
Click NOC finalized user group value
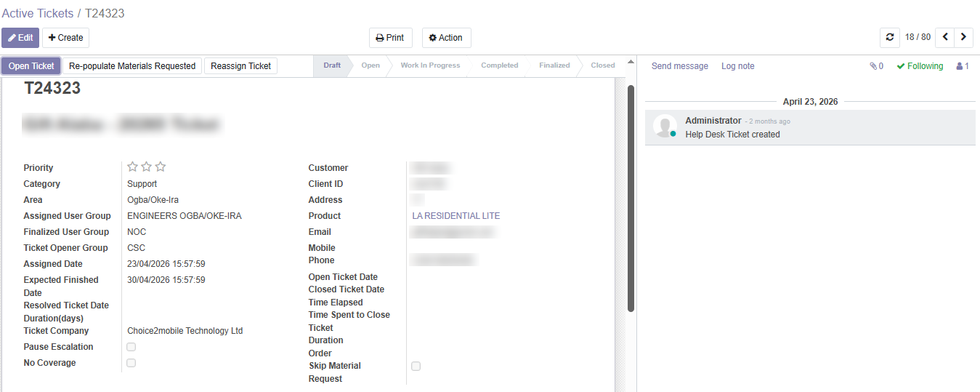pyautogui.click(x=137, y=232)
